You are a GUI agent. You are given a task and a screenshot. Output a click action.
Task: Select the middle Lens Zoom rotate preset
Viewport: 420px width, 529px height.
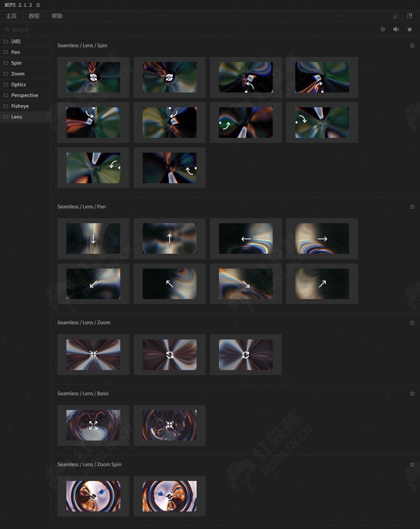pyautogui.click(x=170, y=355)
